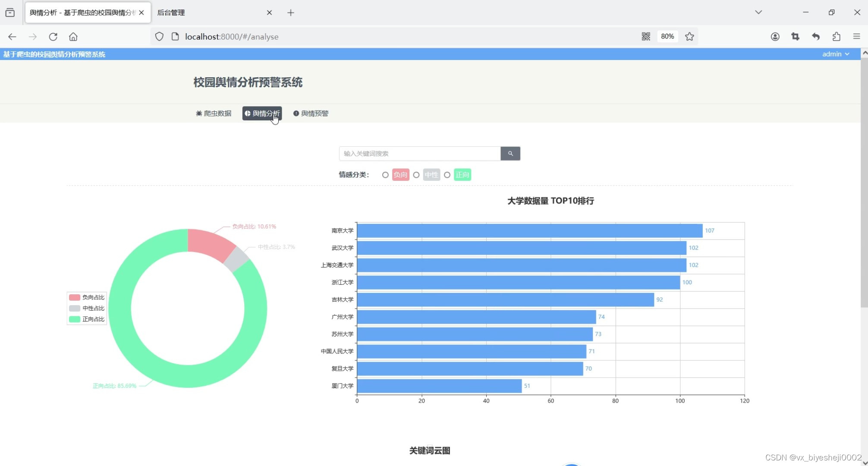This screenshot has height=466, width=868.
Task: Bookmark this page with star icon
Action: pyautogui.click(x=689, y=37)
